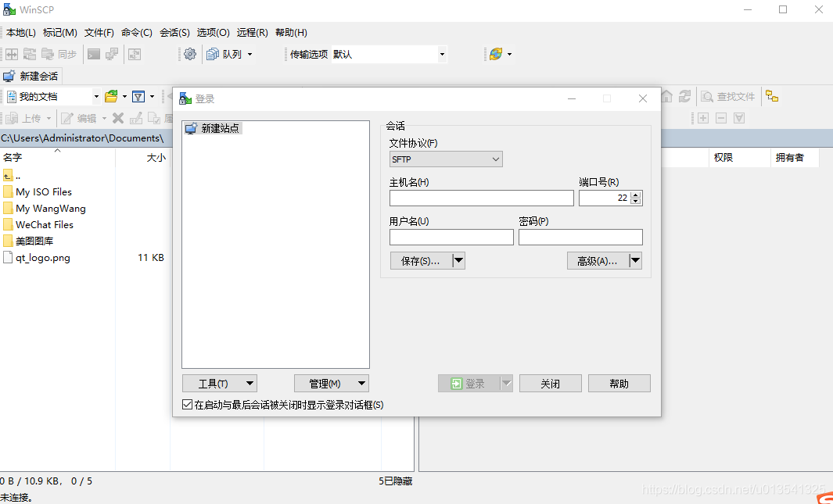Open the 本地(L) menu
833x504 pixels.
point(20,33)
